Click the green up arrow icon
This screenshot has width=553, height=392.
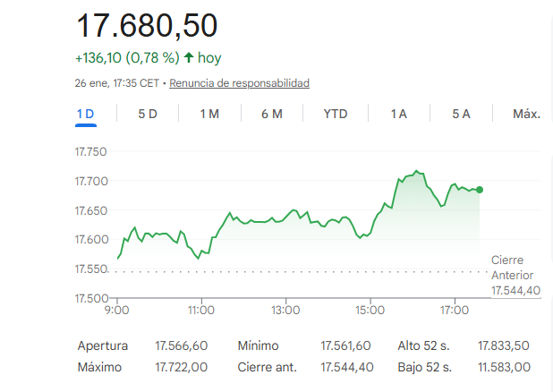pyautogui.click(x=188, y=58)
